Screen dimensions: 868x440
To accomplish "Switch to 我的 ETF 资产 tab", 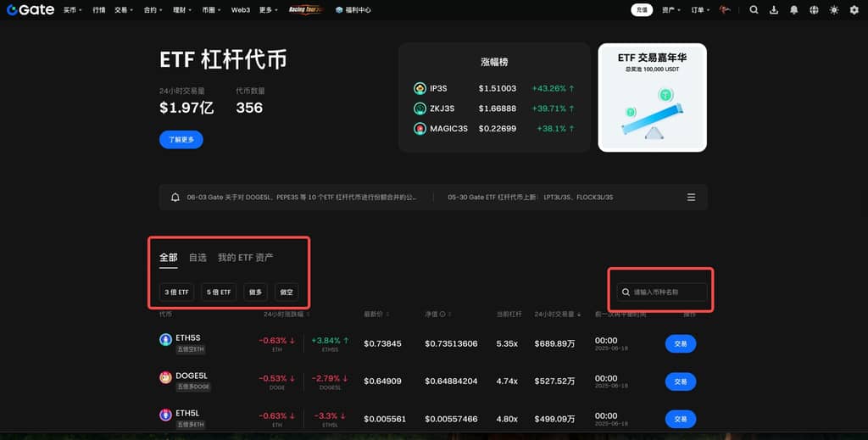I will tap(245, 258).
